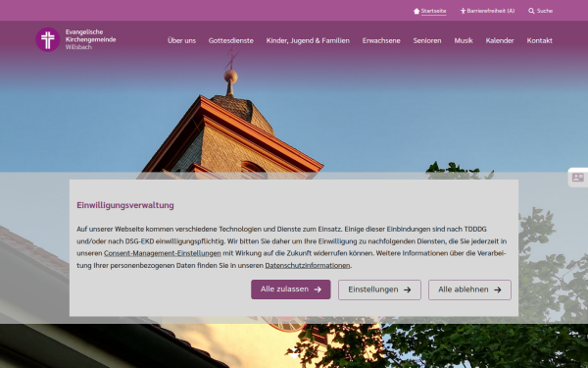
Task: Open the Musik menu
Action: (x=464, y=40)
